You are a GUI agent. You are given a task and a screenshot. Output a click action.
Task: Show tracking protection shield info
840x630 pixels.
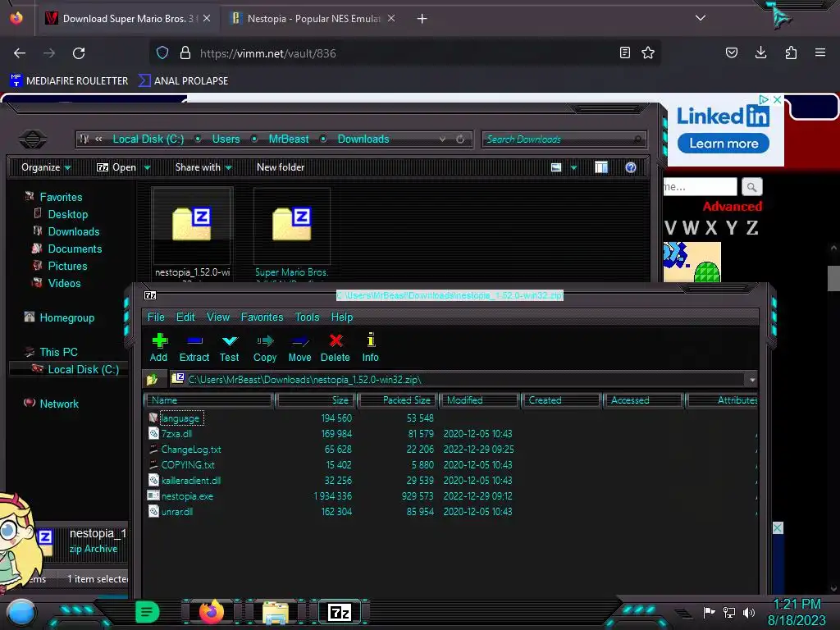click(x=162, y=52)
